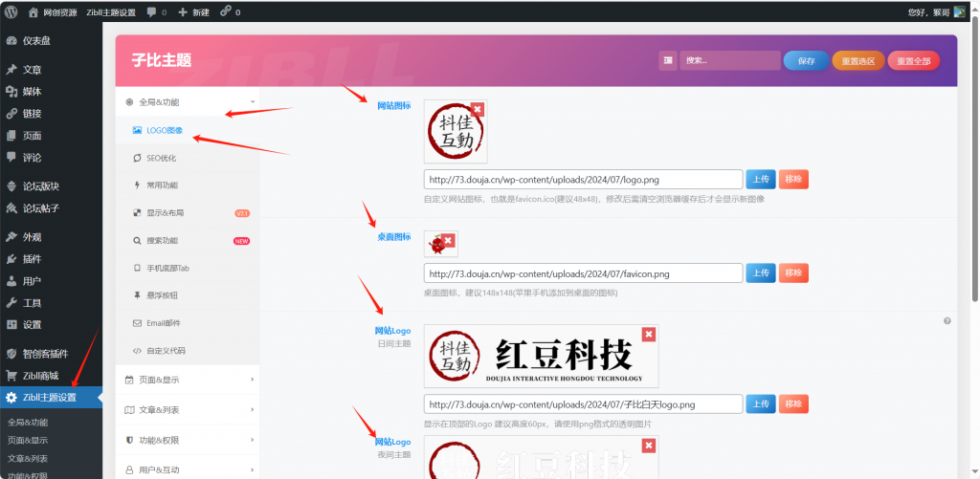The width and height of the screenshot is (980, 479).
Task: Open 文章&列表 submenu in dark sidebar
Action: (28, 458)
